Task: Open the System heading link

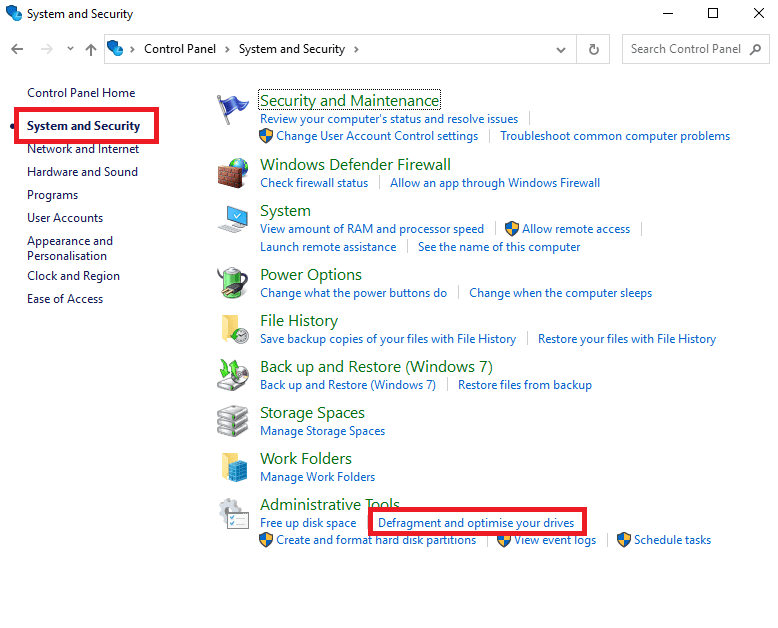Action: [285, 211]
